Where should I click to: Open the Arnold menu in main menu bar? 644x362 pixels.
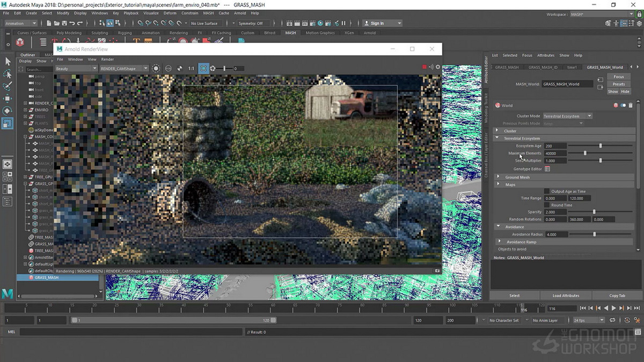[240, 13]
